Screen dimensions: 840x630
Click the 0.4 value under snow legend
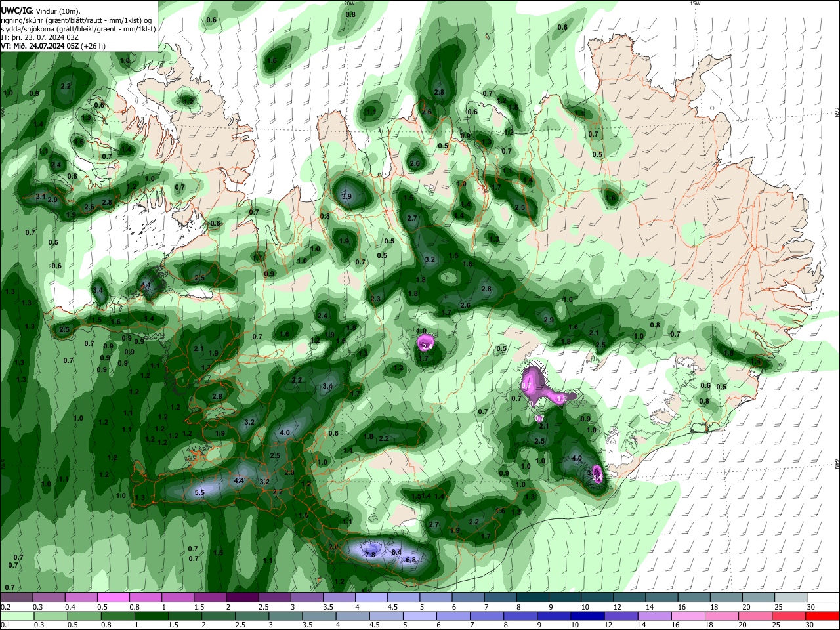pyautogui.click(x=70, y=607)
